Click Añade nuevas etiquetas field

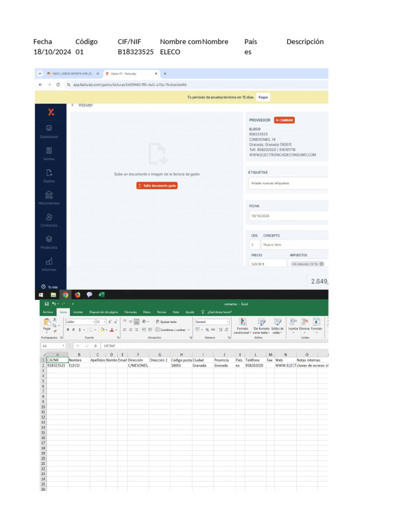click(x=289, y=183)
